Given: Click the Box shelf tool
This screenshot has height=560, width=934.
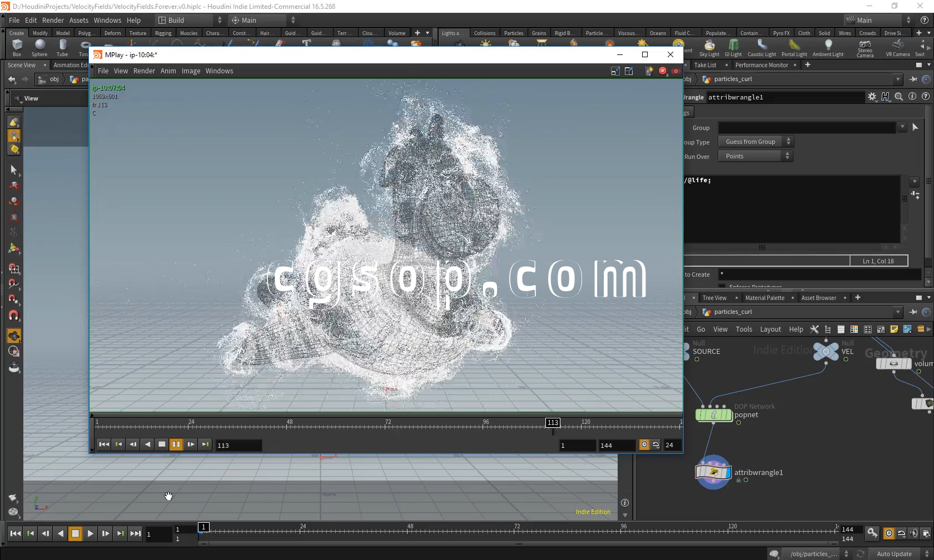Looking at the screenshot, I should point(17,48).
